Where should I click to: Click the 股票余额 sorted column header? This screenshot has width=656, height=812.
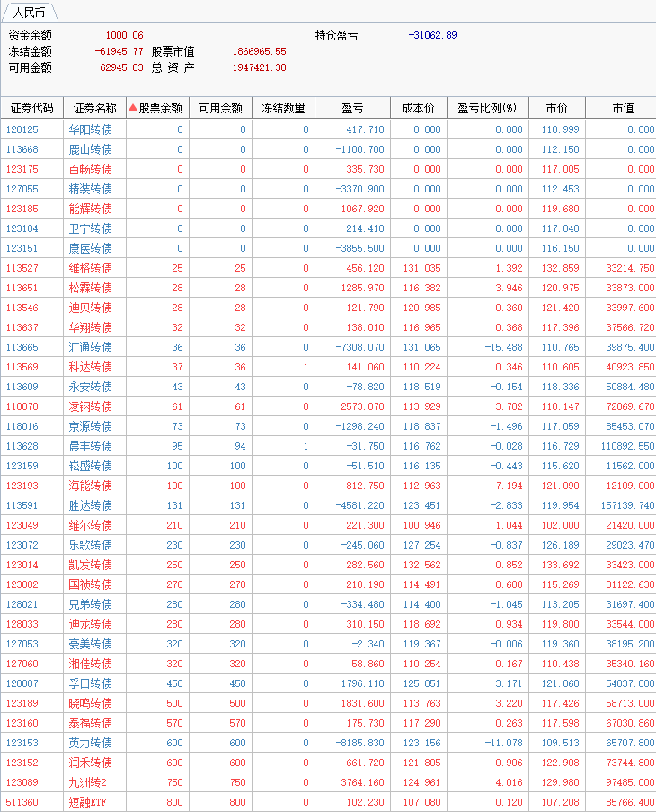(x=158, y=108)
